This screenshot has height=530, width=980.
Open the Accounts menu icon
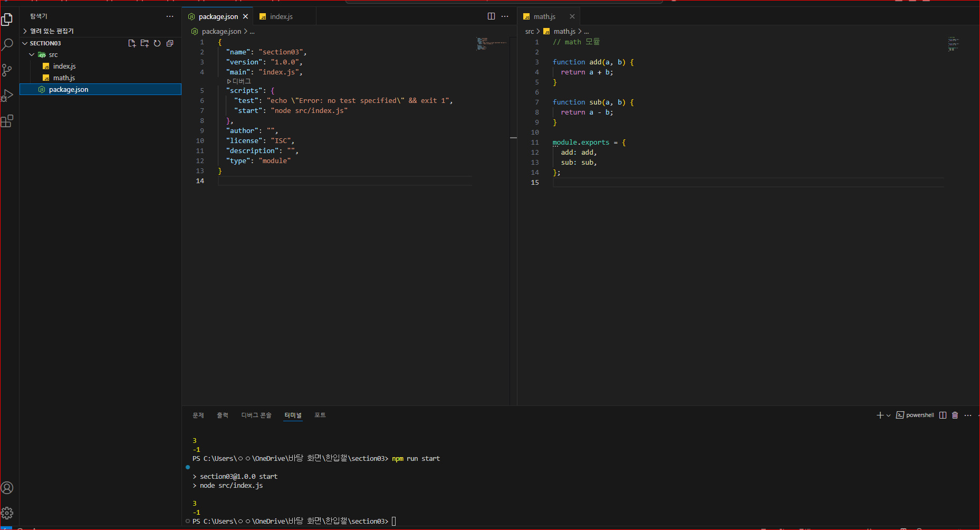7,488
